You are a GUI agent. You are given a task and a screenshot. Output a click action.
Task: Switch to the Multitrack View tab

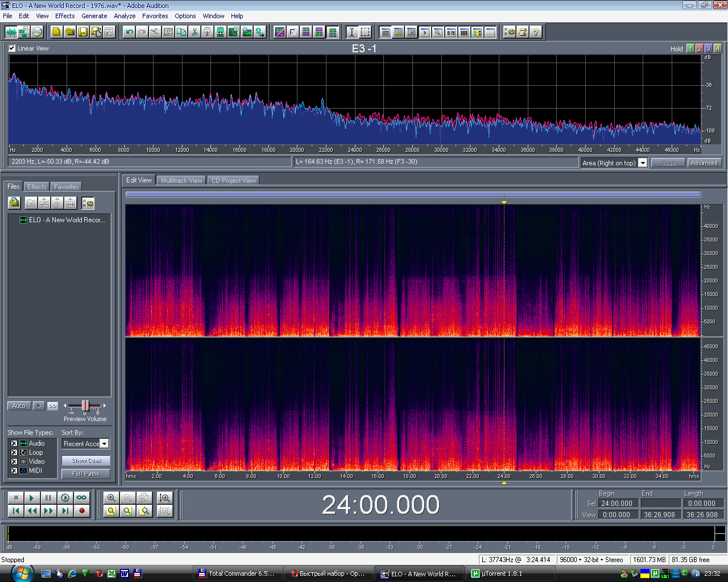click(x=181, y=181)
